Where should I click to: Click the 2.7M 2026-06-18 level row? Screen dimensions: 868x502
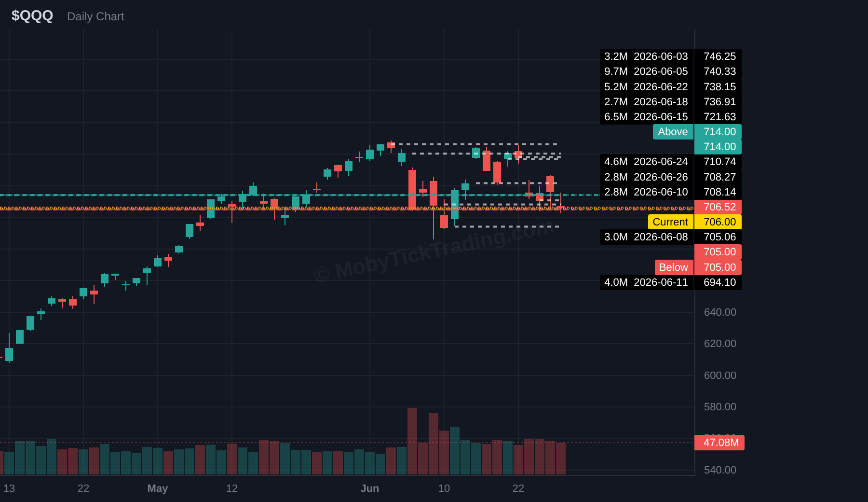pos(671,102)
